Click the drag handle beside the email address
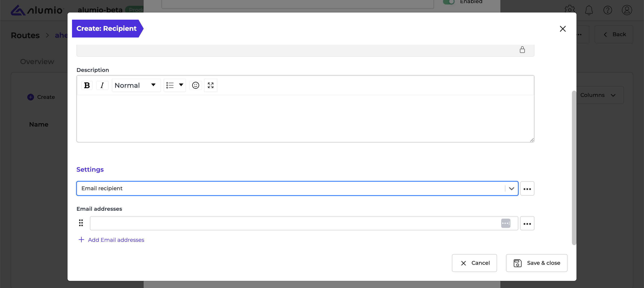This screenshot has width=644, height=288. [x=81, y=223]
